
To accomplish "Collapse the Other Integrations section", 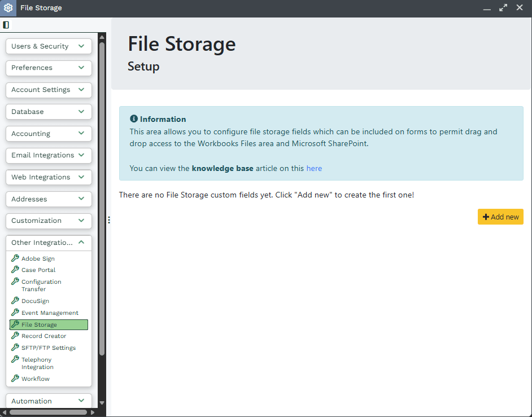I will [x=49, y=243].
